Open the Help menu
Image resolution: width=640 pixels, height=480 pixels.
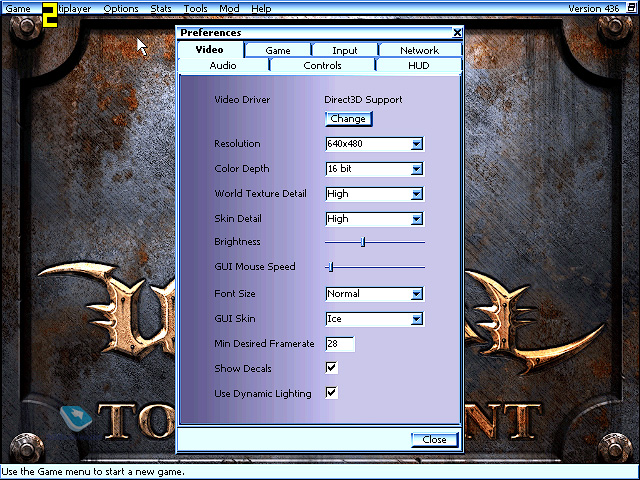coord(261,9)
